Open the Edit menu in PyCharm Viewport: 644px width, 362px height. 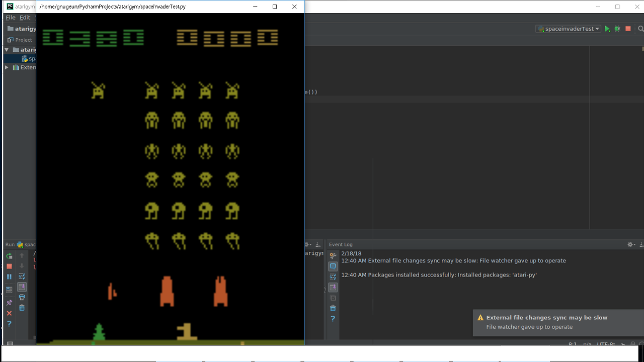pyautogui.click(x=25, y=18)
